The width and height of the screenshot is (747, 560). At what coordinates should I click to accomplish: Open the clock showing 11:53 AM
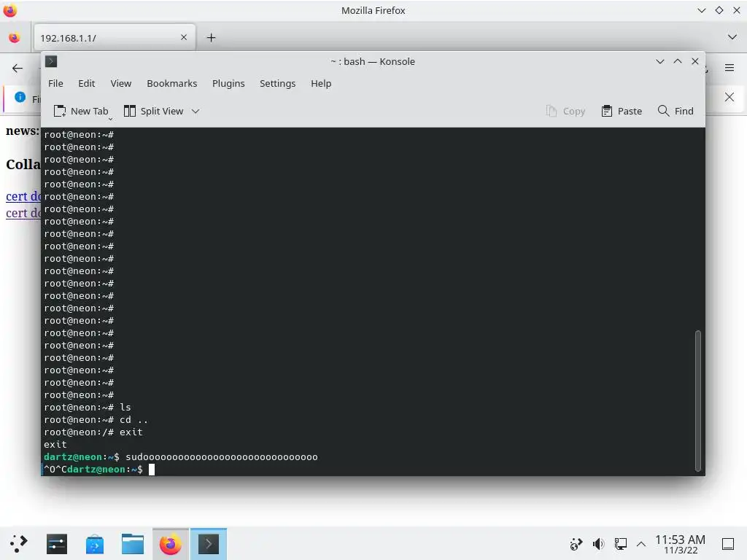tap(680, 544)
